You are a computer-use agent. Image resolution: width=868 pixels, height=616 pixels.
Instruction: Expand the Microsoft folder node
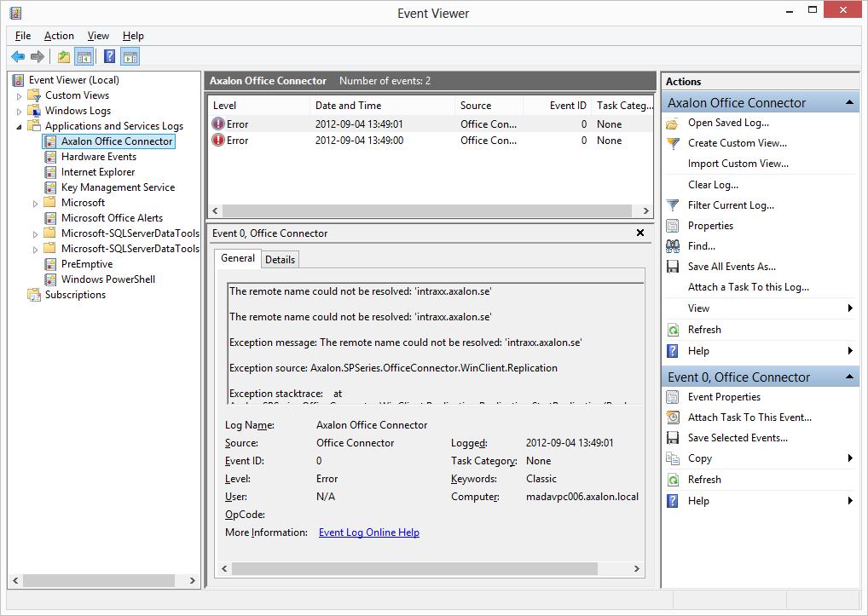click(x=36, y=204)
